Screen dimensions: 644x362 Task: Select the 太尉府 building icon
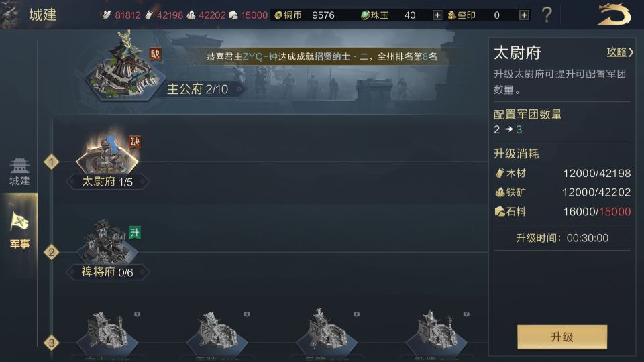coord(107,153)
